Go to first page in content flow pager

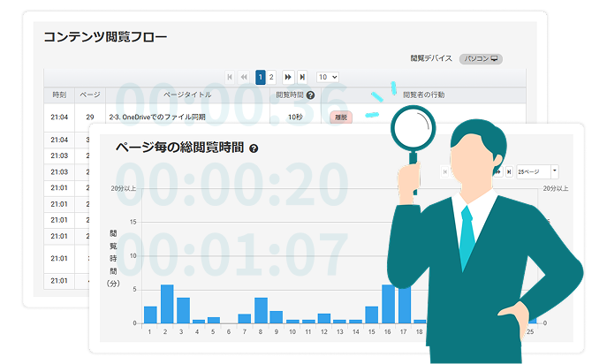click(230, 77)
